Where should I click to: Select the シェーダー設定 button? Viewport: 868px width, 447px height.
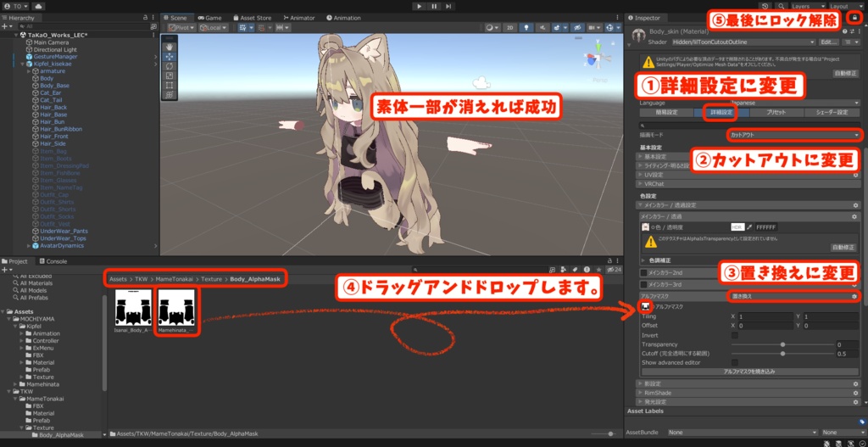pos(832,113)
